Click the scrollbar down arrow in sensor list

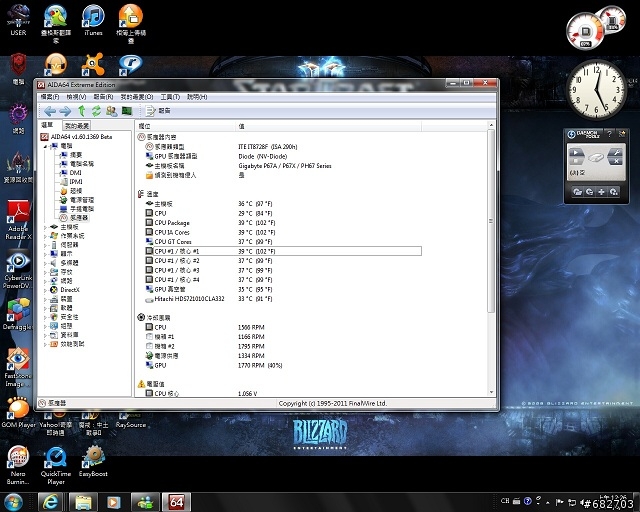491,392
